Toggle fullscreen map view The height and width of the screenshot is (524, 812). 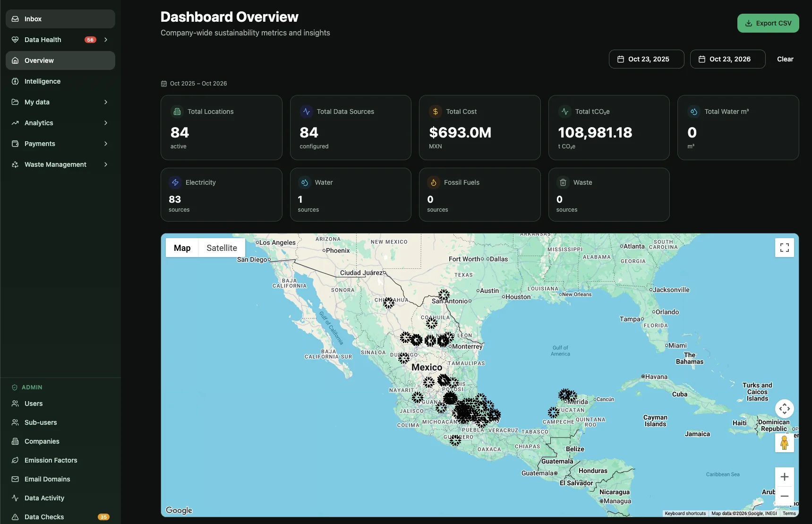click(785, 248)
